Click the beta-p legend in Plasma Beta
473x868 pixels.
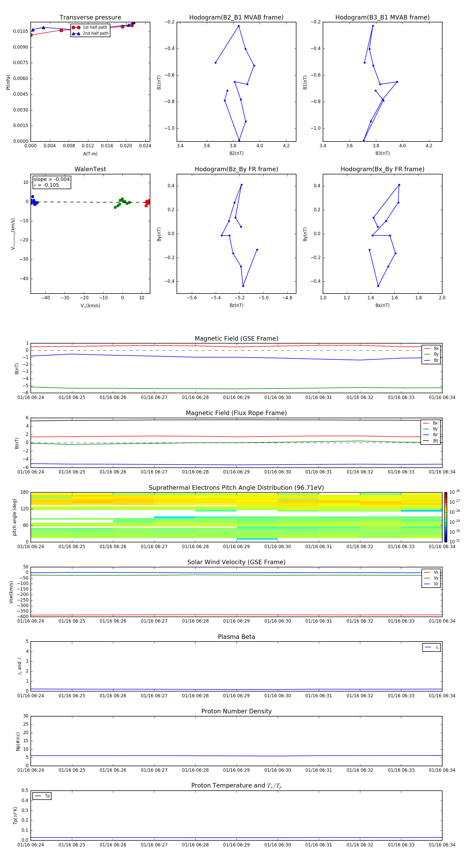point(431,647)
